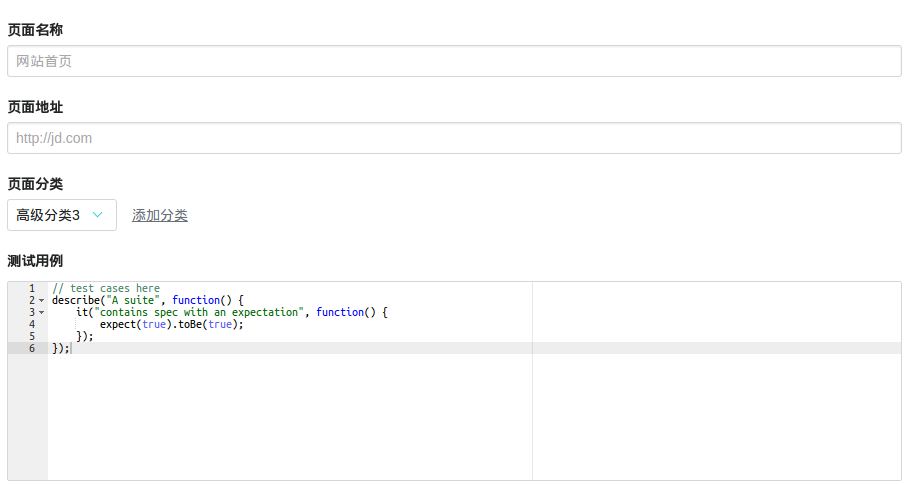Click the "A suite" string in the code
The height and width of the screenshot is (485, 908).
click(x=135, y=300)
